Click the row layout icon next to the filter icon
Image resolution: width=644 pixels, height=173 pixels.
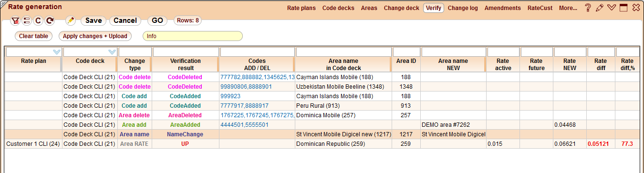point(27,20)
